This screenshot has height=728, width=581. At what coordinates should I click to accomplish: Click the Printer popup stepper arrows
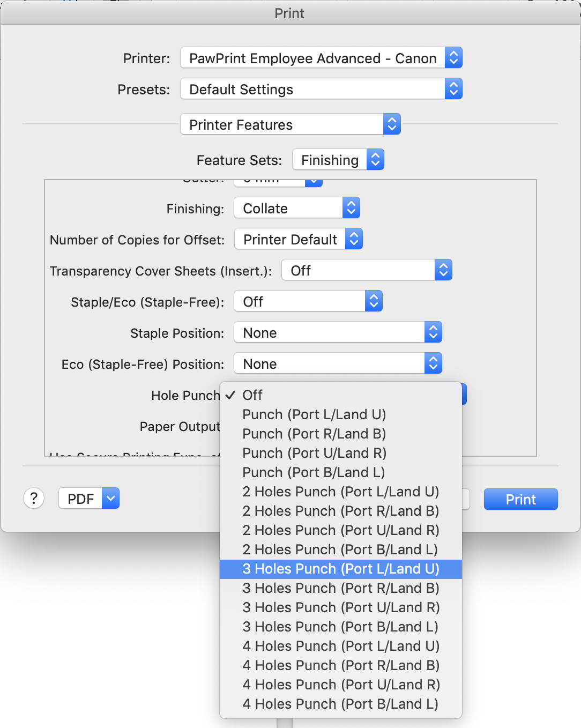[x=453, y=58]
